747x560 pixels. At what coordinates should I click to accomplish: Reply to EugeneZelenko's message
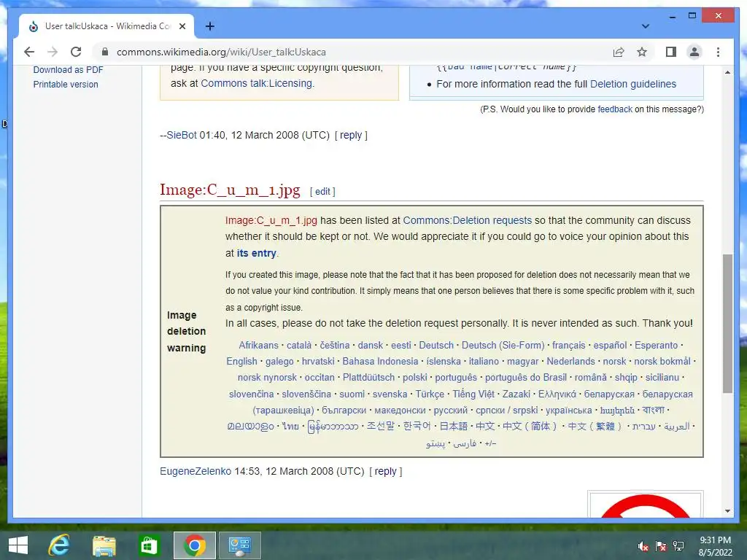click(x=386, y=472)
